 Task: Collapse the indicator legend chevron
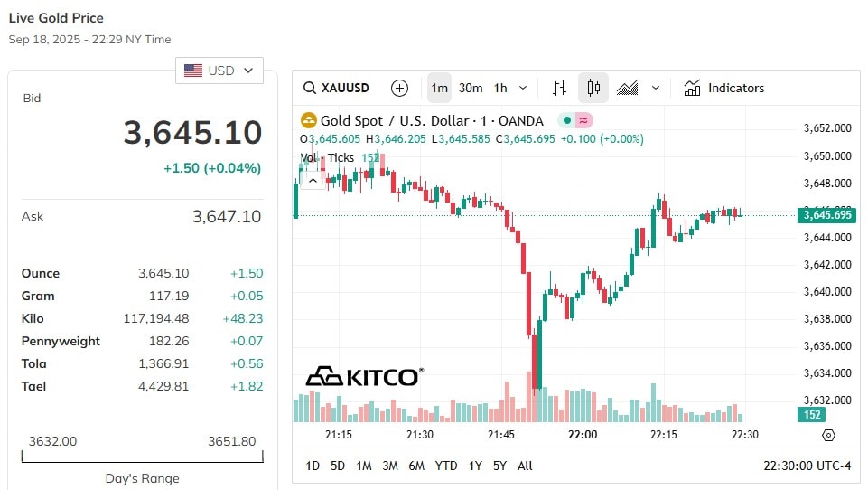[x=313, y=181]
